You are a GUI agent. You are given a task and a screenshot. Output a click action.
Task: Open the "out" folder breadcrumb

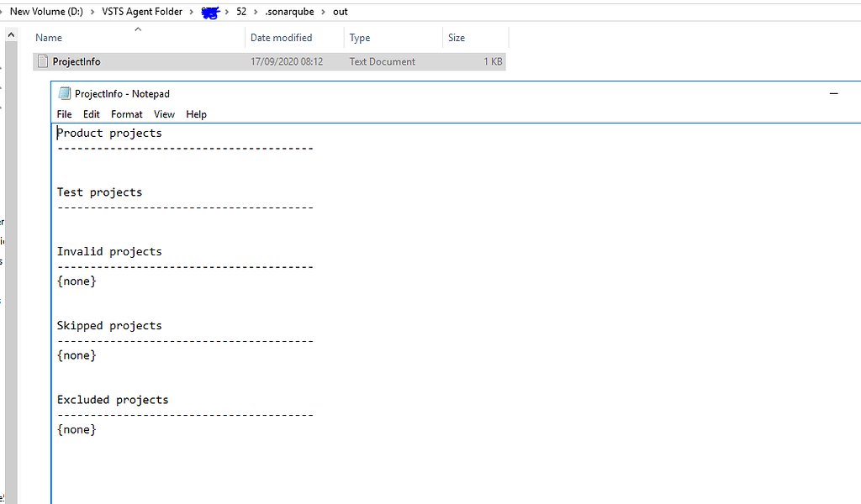click(x=340, y=12)
